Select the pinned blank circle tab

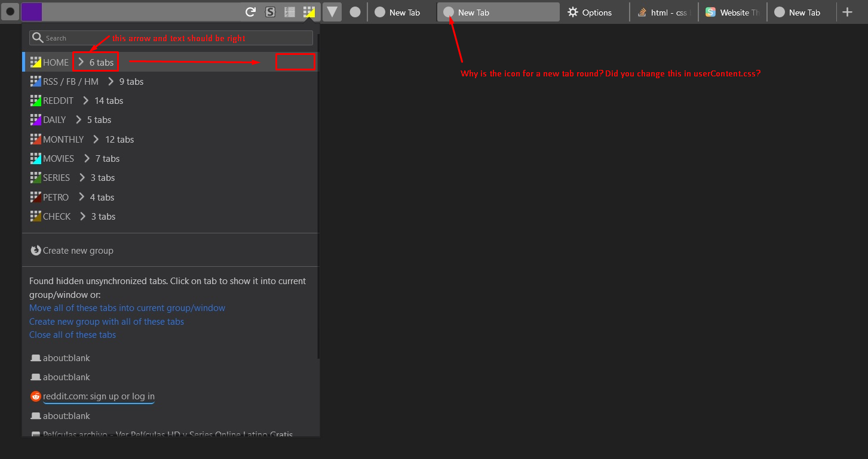pos(355,12)
